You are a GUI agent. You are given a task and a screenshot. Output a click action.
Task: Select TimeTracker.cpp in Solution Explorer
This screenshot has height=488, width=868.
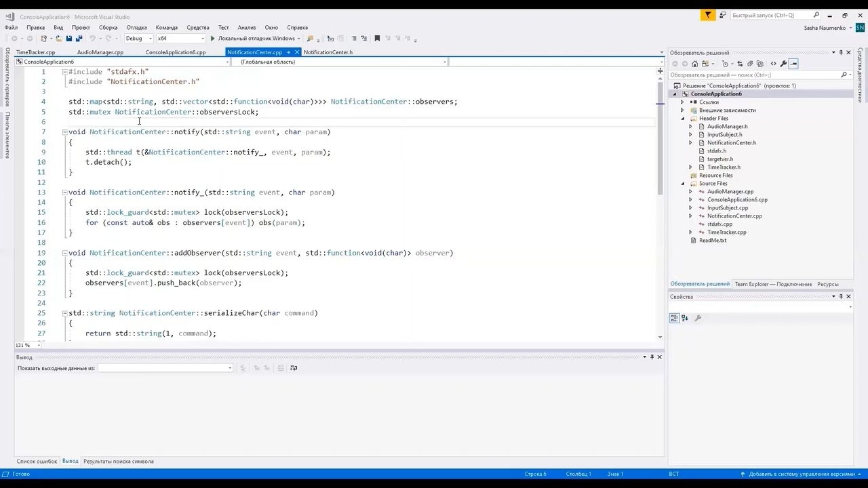[726, 232]
